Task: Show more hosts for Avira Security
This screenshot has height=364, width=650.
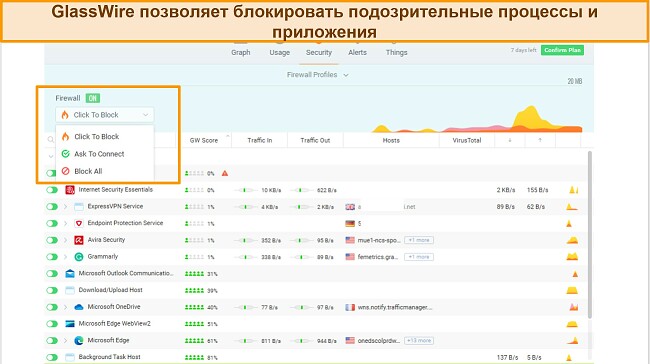Action: pos(419,240)
